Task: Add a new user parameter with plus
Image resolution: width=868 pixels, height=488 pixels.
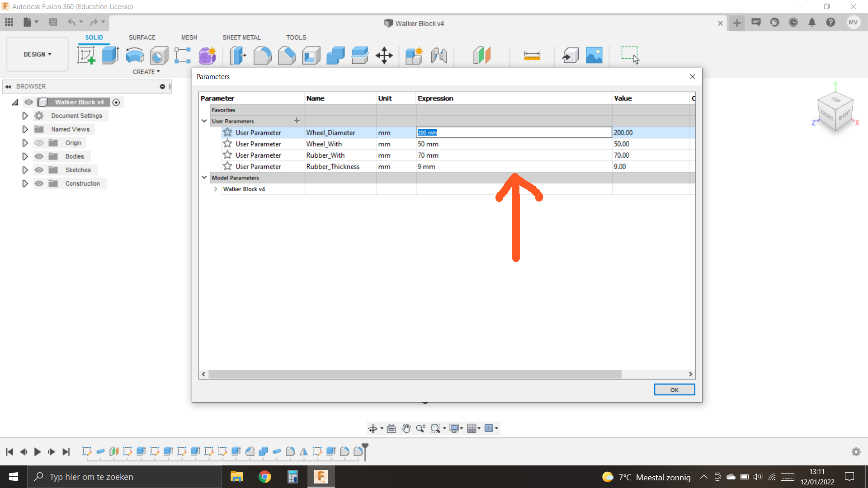Action: (x=297, y=121)
